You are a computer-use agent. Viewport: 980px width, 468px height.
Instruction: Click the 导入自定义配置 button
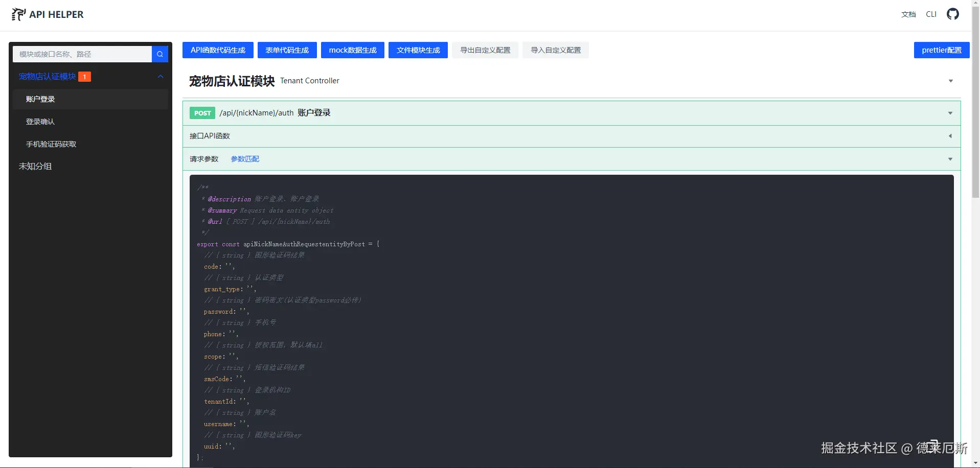click(x=556, y=50)
